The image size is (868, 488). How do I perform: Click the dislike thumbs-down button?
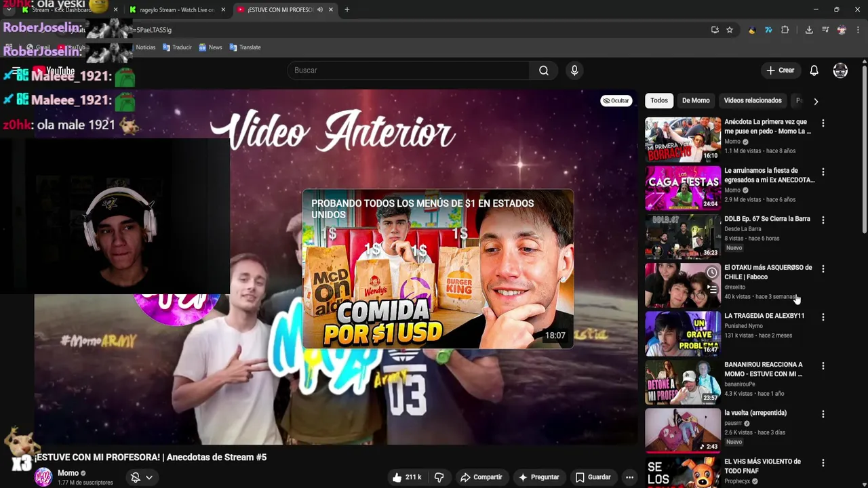439,477
